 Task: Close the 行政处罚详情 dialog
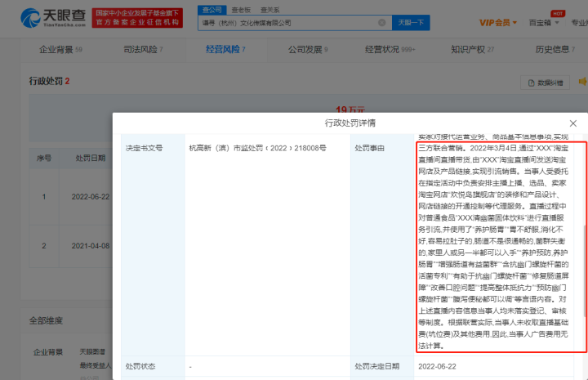[572, 123]
